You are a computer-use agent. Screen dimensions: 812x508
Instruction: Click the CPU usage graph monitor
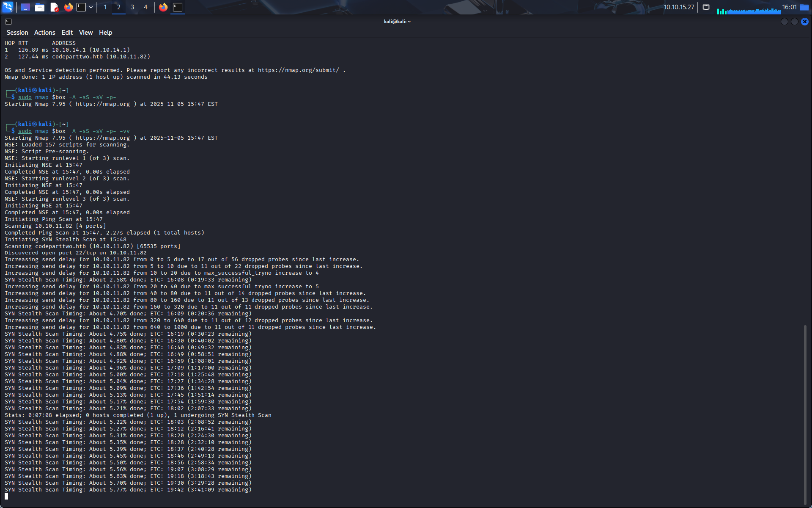pyautogui.click(x=749, y=10)
